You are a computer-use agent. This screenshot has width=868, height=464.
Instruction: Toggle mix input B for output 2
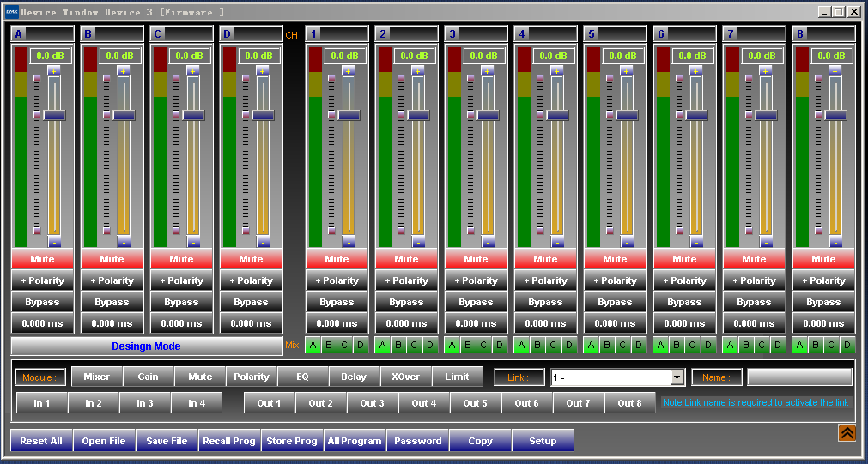tap(398, 345)
